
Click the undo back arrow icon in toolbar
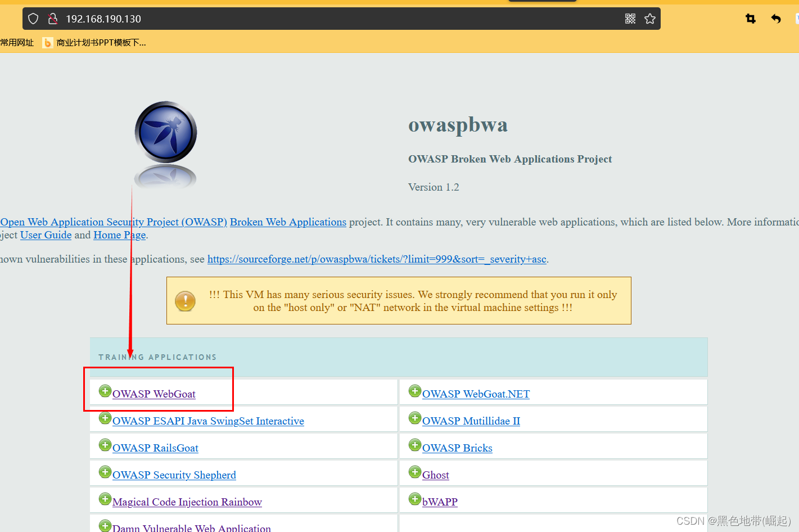click(776, 19)
